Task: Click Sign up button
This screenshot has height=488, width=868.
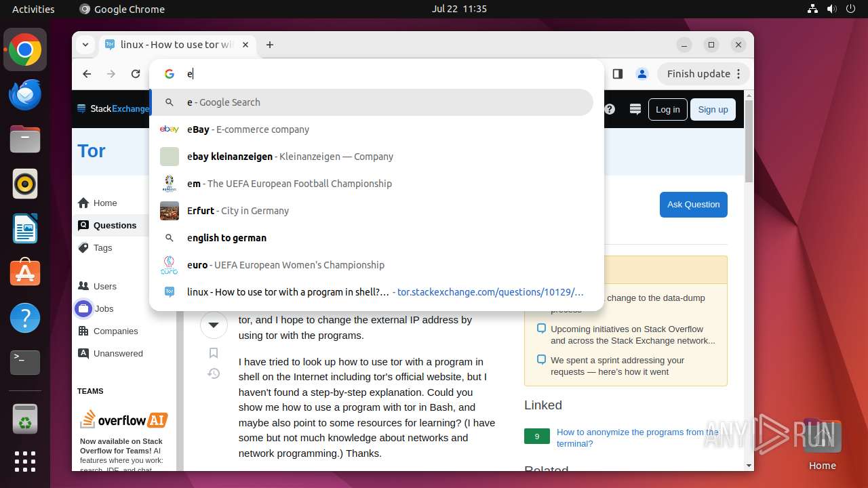Action: point(713,109)
